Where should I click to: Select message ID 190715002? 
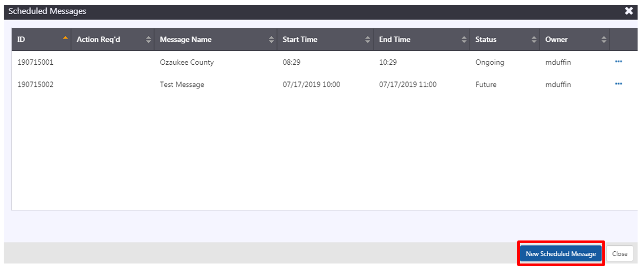35,85
